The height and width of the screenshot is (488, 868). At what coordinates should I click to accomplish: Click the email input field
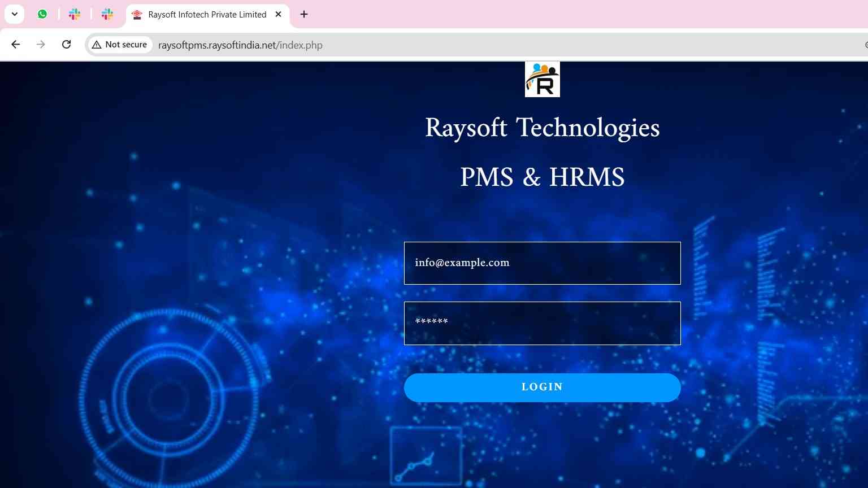click(x=542, y=263)
